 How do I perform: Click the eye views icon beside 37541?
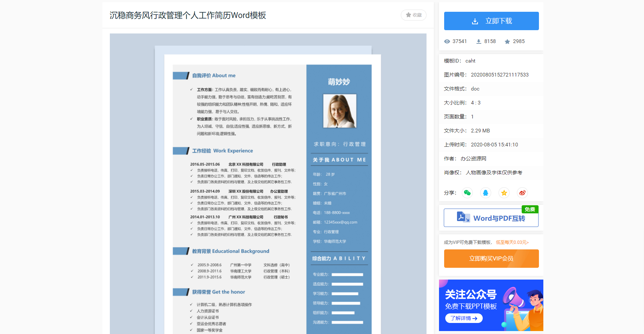pos(447,42)
